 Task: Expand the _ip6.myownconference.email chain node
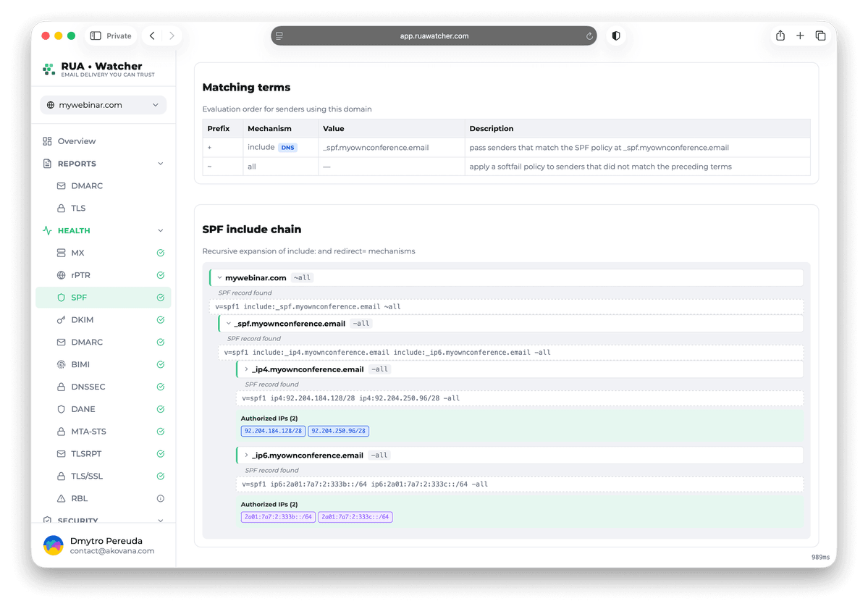[246, 455]
